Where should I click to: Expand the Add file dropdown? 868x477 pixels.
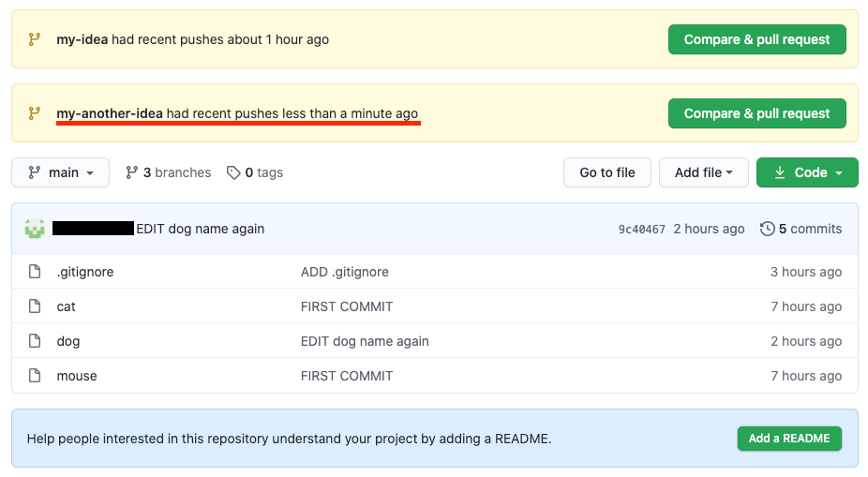704,172
